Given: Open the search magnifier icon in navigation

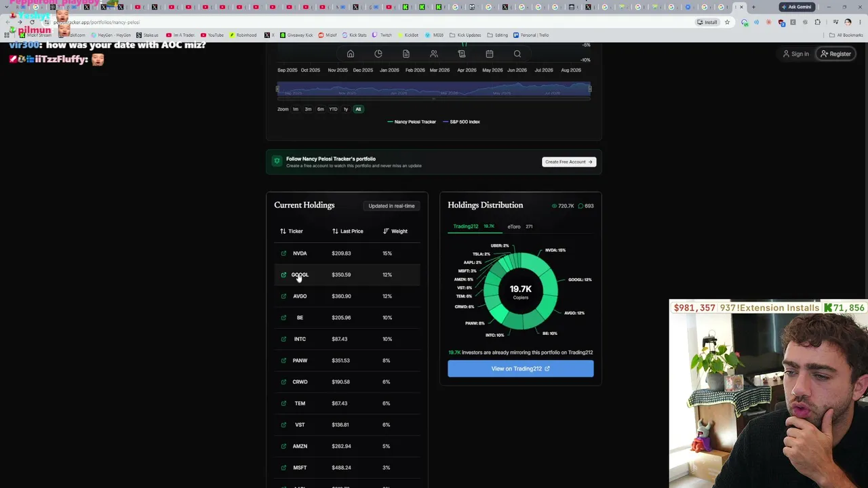Looking at the screenshot, I should (x=517, y=54).
